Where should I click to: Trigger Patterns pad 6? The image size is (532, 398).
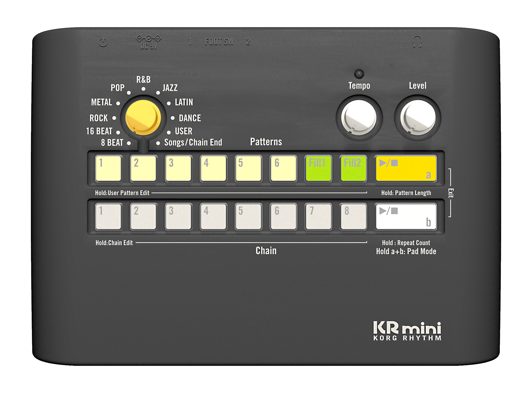[284, 169]
